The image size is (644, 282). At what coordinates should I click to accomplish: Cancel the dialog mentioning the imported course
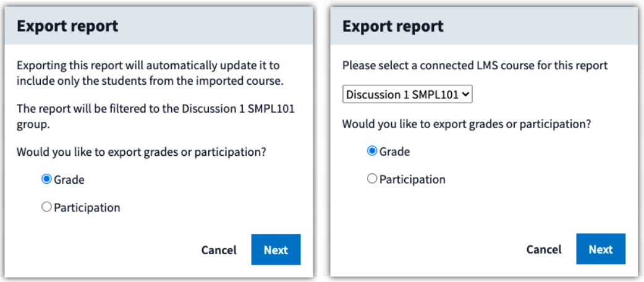point(219,250)
